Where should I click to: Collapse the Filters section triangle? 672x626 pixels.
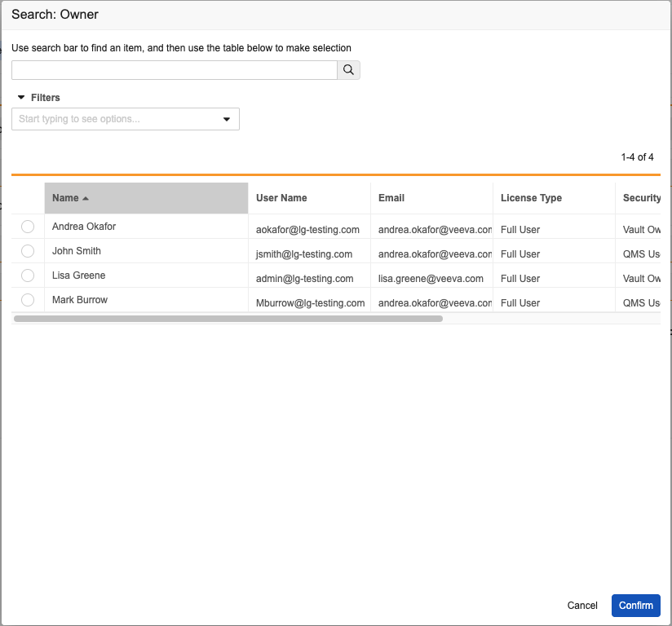pyautogui.click(x=21, y=97)
